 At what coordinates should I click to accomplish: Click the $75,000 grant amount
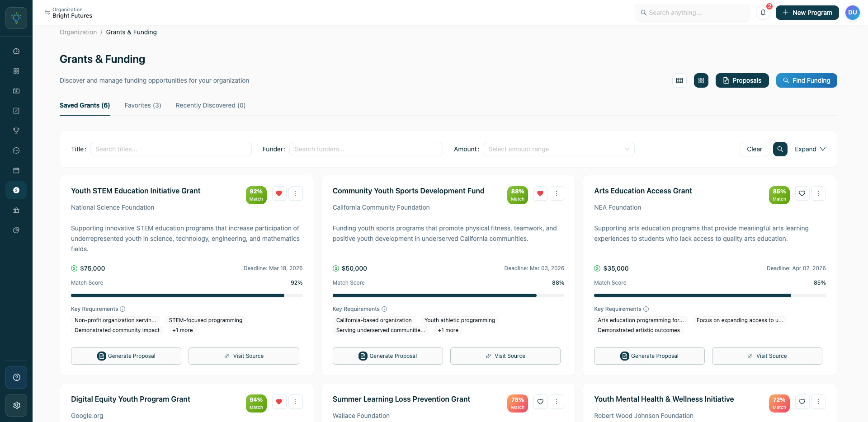[92, 268]
